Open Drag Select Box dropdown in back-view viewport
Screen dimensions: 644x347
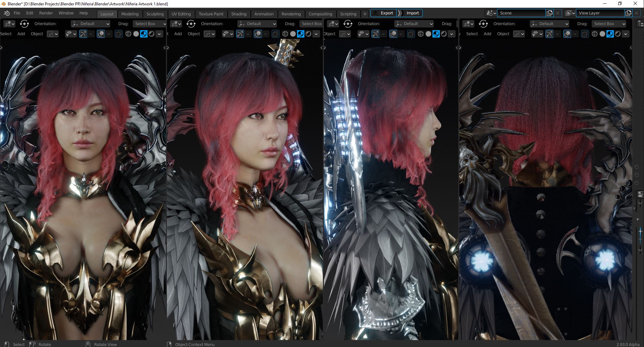pyautogui.click(x=609, y=24)
